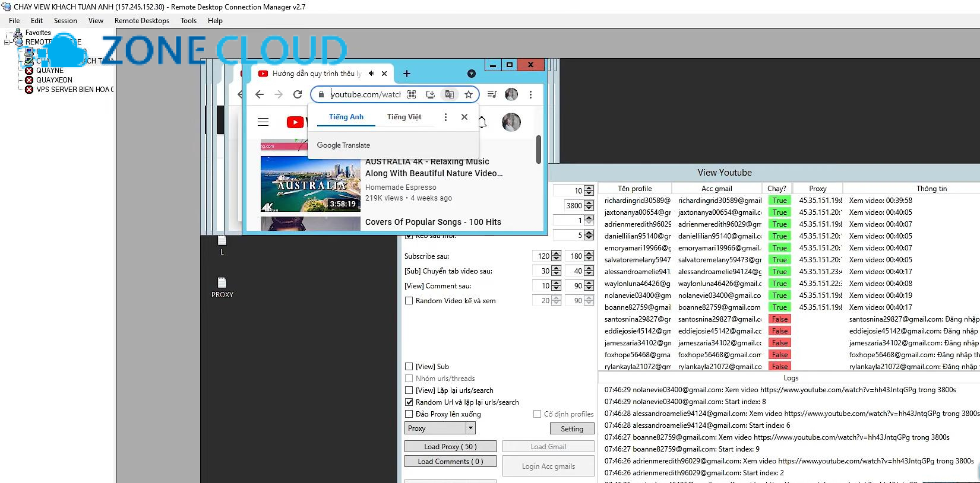Select the Tiếng Việt translate tab
980x483 pixels.
404,117
